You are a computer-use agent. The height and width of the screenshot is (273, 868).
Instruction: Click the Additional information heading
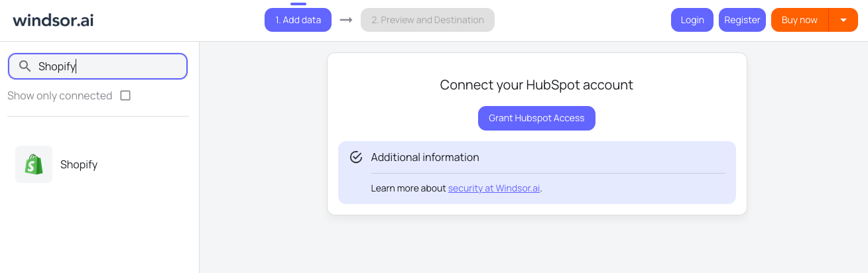coord(425,157)
